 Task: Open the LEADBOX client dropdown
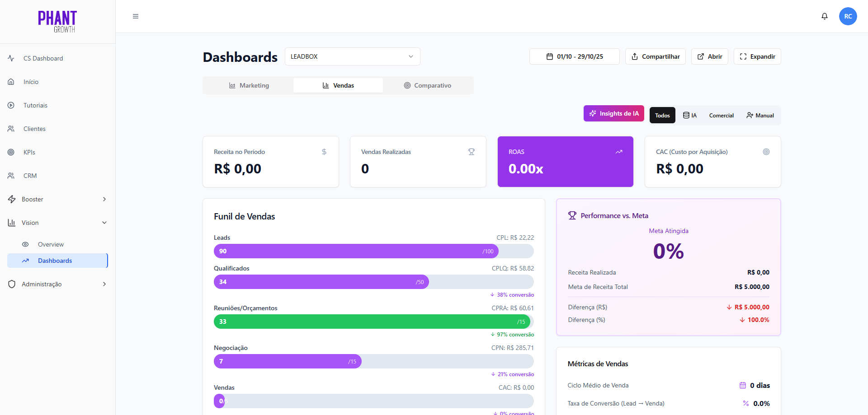(x=352, y=56)
